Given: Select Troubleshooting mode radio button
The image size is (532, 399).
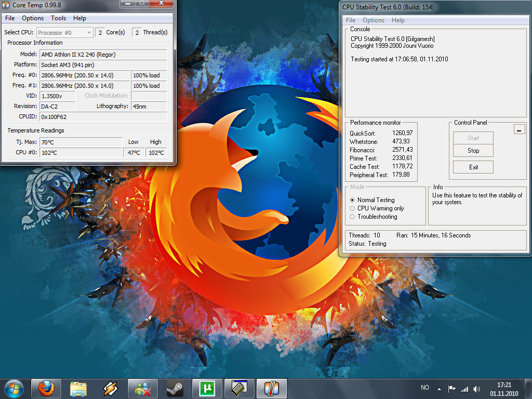Looking at the screenshot, I should coord(352,217).
